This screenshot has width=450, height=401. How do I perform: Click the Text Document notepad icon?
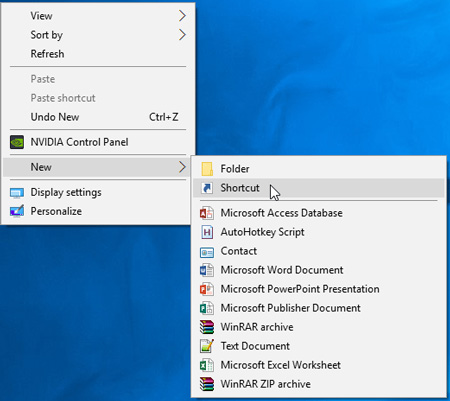click(207, 346)
